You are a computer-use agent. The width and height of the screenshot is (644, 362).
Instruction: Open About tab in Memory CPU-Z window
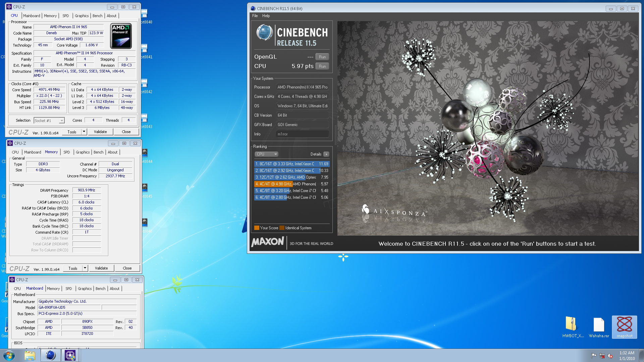(113, 152)
